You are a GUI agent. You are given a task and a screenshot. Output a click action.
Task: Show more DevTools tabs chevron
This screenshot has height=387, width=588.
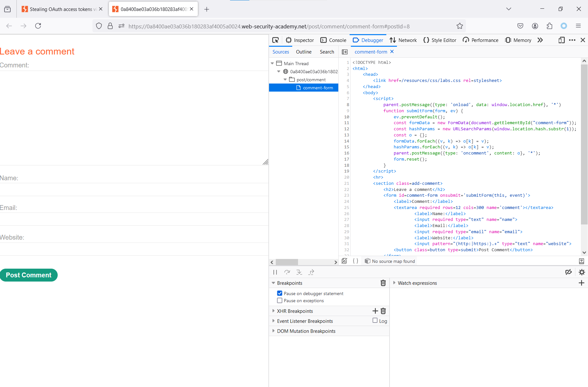click(x=540, y=40)
